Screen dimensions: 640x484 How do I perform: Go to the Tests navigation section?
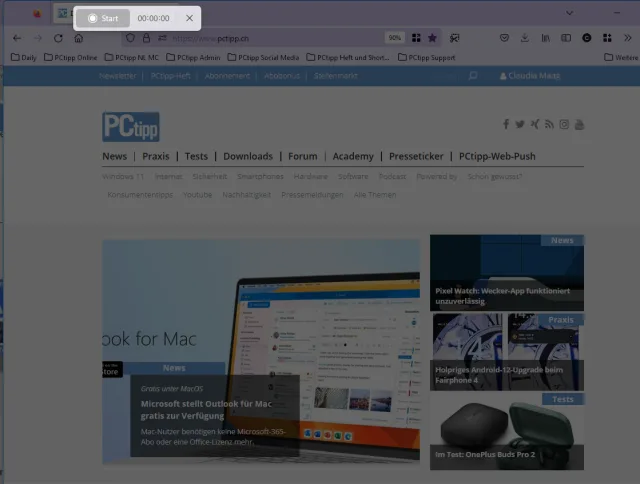click(x=196, y=156)
